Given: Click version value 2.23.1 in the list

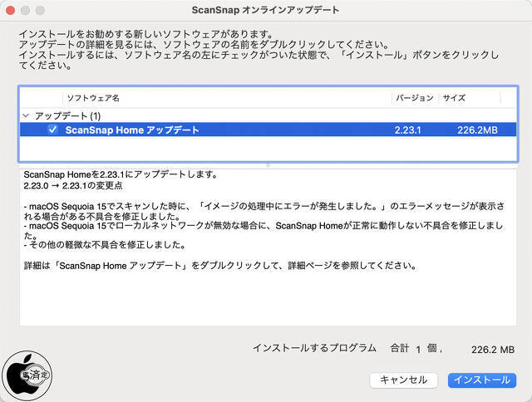Looking at the screenshot, I should pyautogui.click(x=407, y=130).
